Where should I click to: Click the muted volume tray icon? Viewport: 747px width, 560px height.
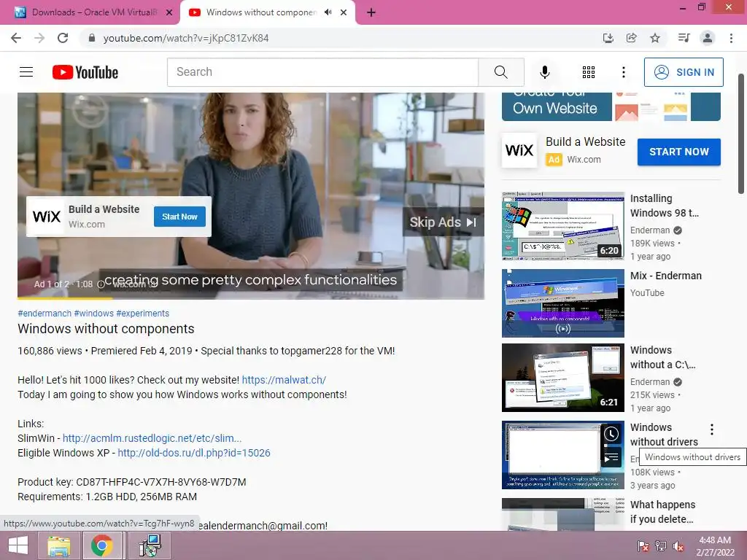click(678, 546)
